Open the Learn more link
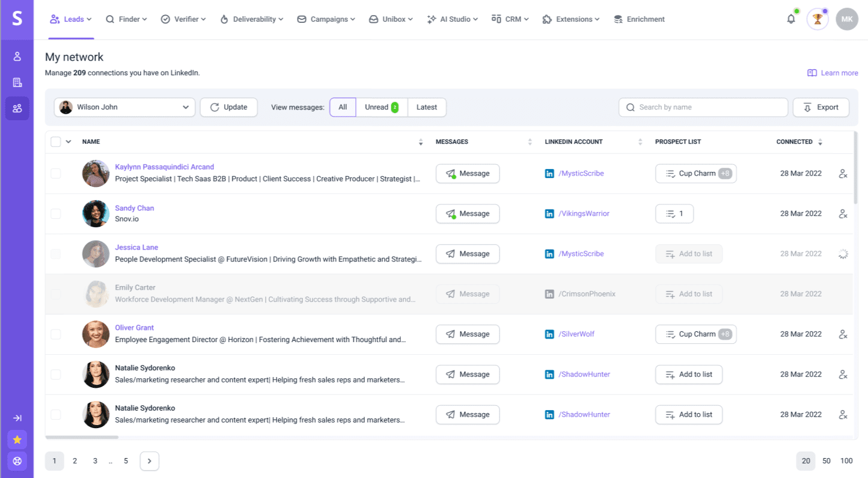Screen dimensions: 868x478 click(833, 73)
